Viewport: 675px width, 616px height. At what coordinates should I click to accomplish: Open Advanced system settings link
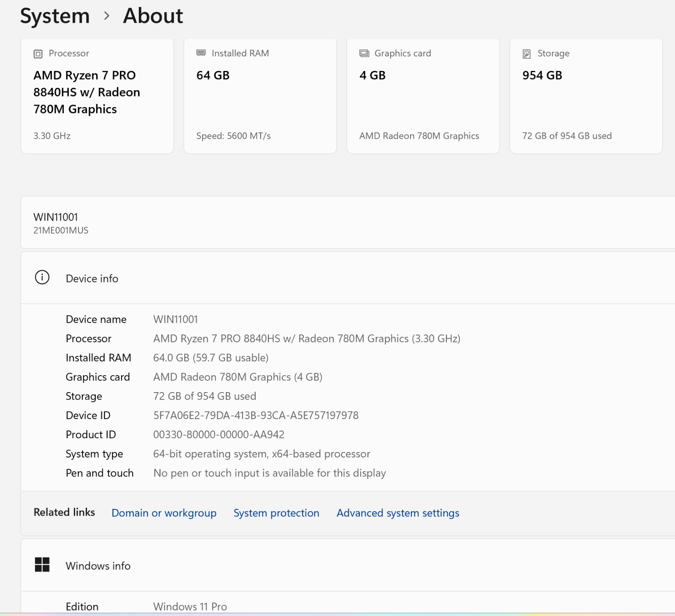[x=398, y=513]
